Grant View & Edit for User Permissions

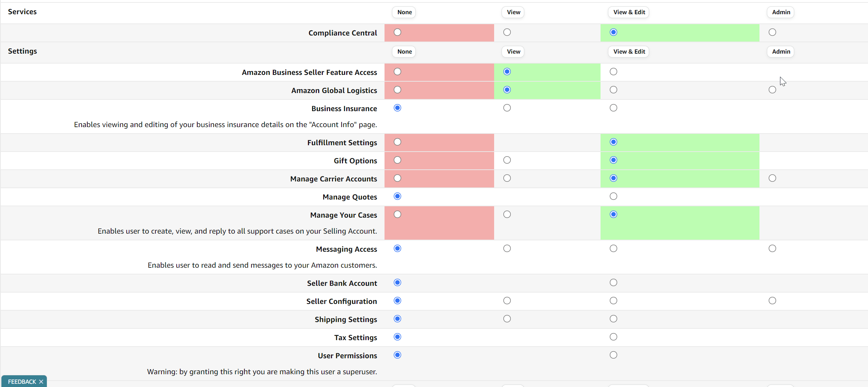(613, 355)
